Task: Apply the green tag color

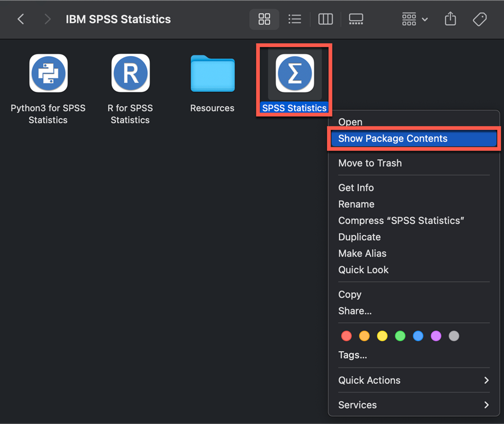Action: pos(400,336)
